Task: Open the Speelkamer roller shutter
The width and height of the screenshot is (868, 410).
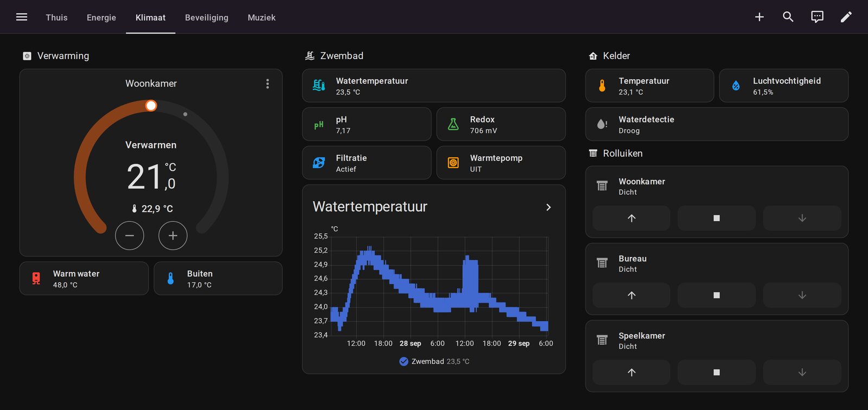Action: 631,372
